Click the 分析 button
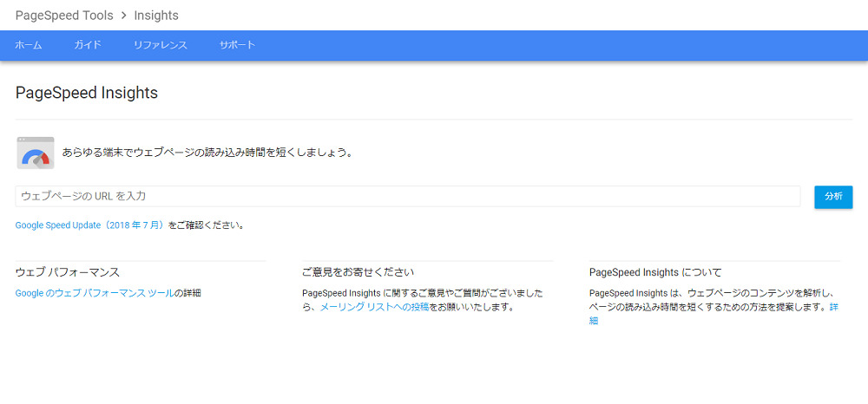Viewport: 868px width, 404px height. (x=833, y=197)
